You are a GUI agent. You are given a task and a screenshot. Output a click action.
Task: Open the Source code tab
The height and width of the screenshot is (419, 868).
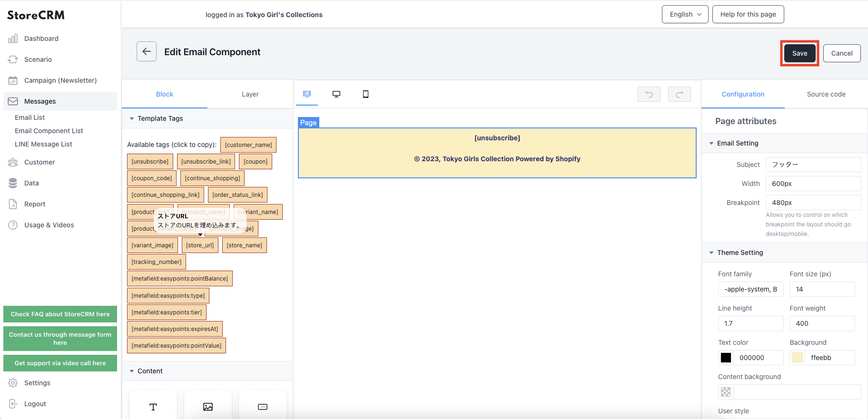826,94
